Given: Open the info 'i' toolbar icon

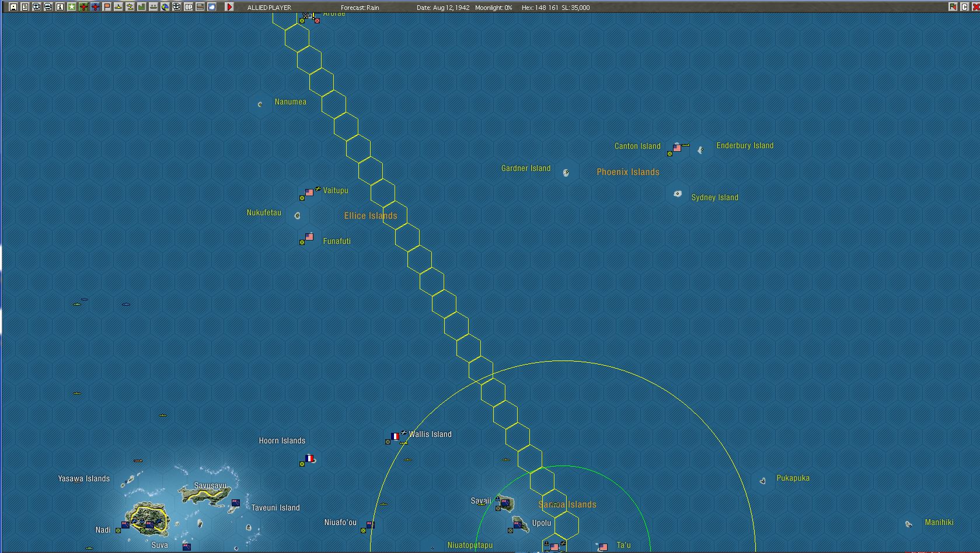Looking at the screenshot, I should point(60,7).
